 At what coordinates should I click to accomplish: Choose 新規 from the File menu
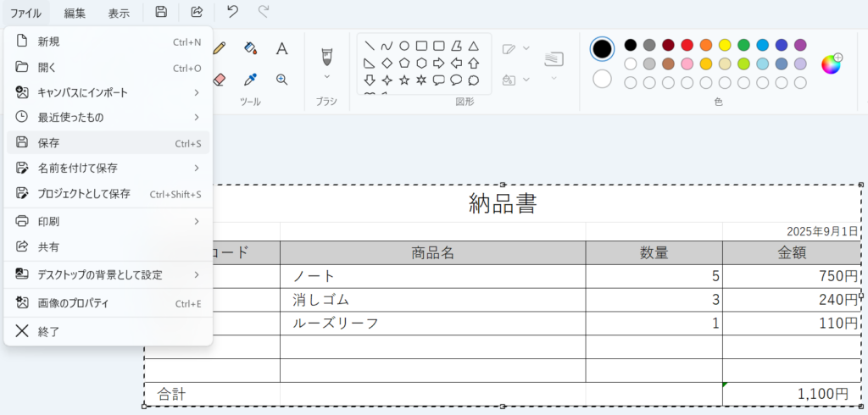(x=108, y=41)
